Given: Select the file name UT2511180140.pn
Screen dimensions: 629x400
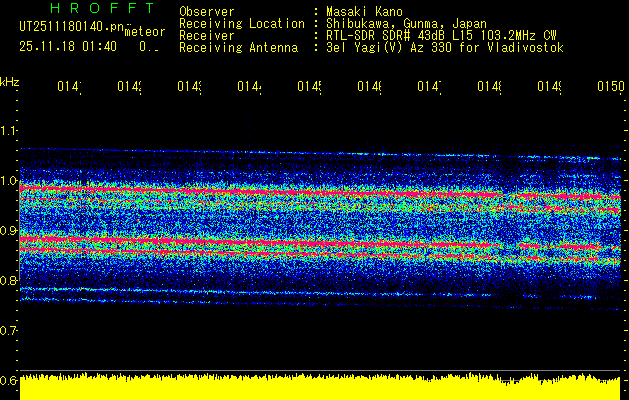Looking at the screenshot, I should click(x=72, y=27).
